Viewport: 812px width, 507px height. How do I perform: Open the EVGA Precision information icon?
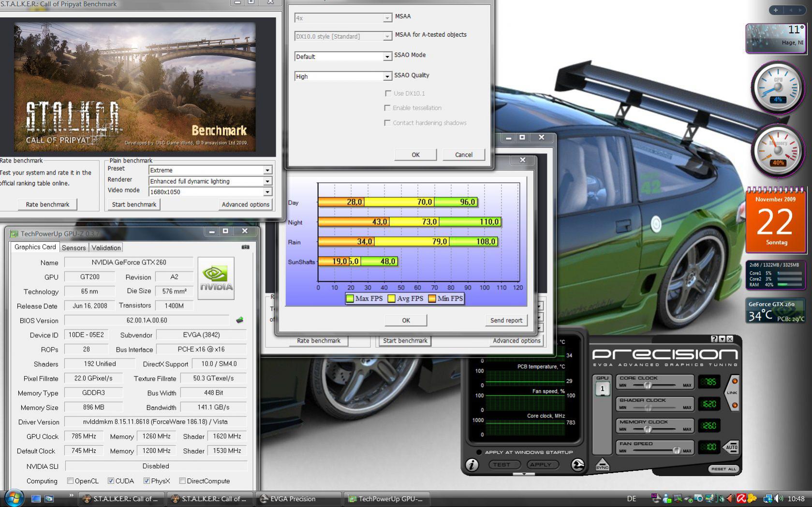coord(472,465)
